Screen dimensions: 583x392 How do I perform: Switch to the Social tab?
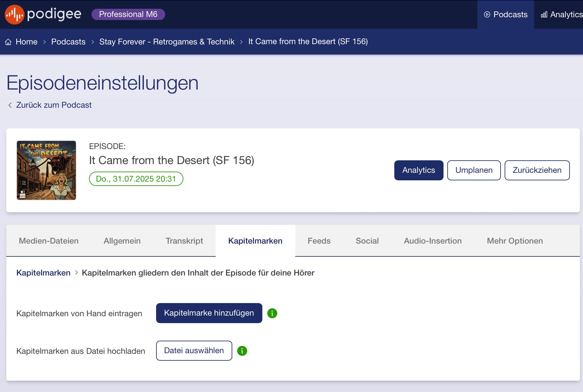(x=367, y=241)
